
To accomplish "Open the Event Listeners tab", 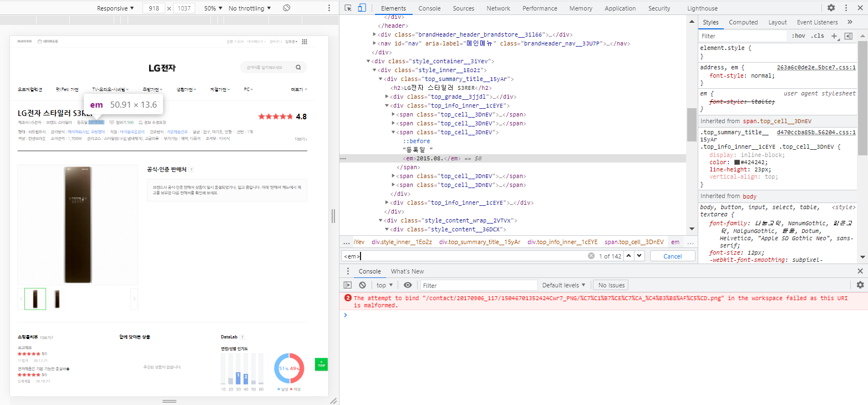I will [817, 22].
